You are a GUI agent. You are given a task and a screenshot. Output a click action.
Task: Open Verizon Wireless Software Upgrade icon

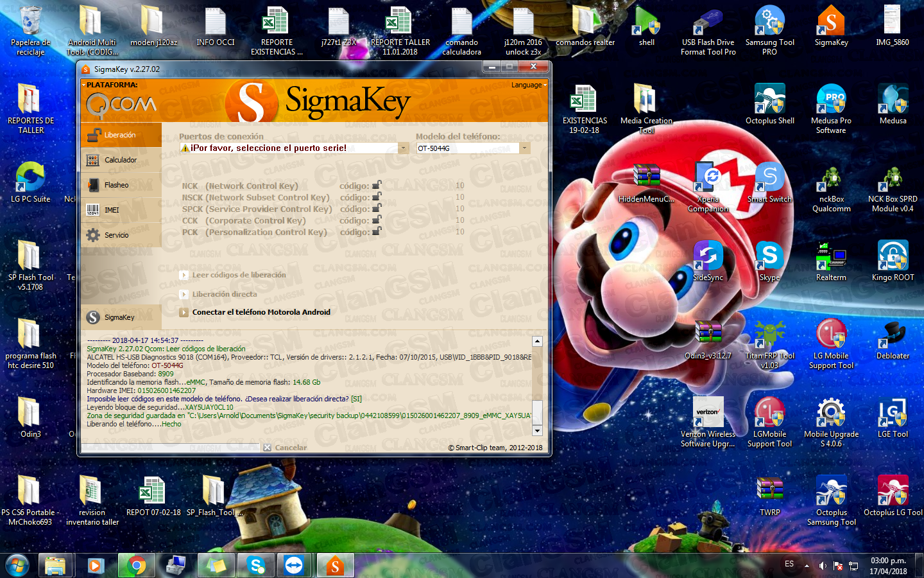[x=708, y=422]
